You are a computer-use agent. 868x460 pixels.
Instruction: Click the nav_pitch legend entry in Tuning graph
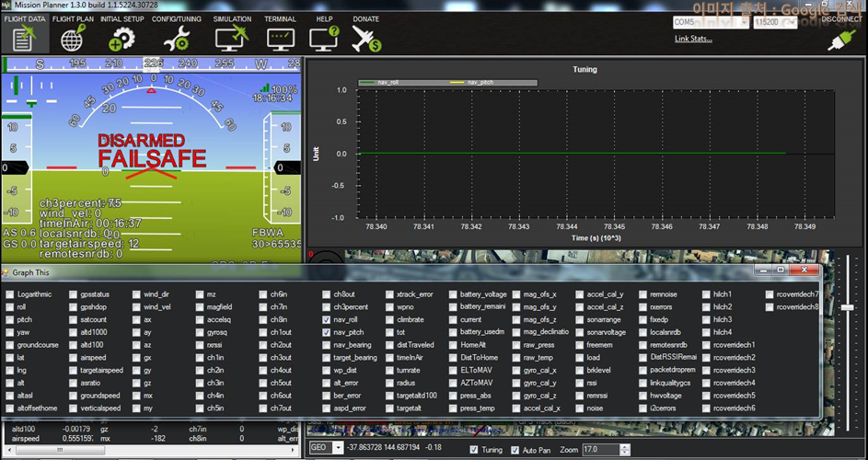click(472, 83)
